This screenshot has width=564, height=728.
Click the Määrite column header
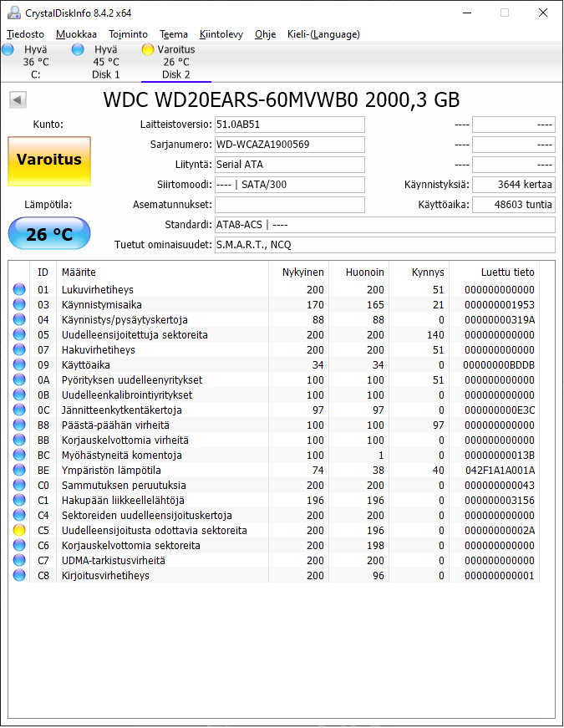pyautogui.click(x=162, y=272)
